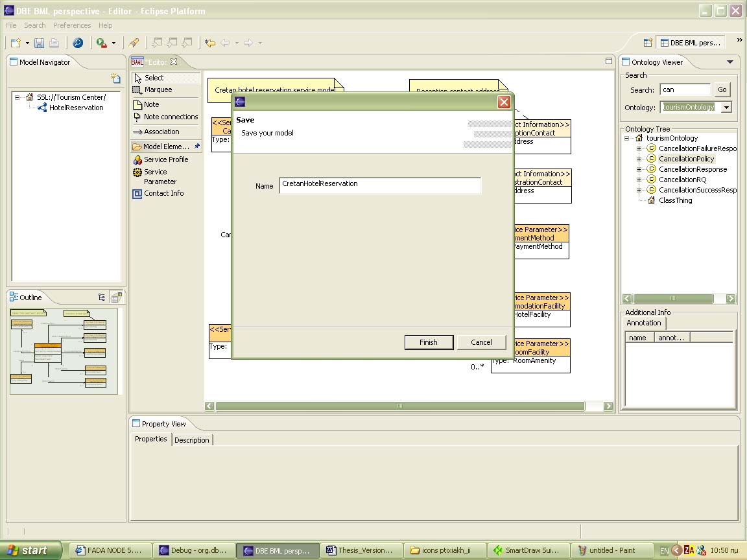Viewport: 747px width, 560px height.
Task: Choose the Select tool in palette
Action: [166, 78]
